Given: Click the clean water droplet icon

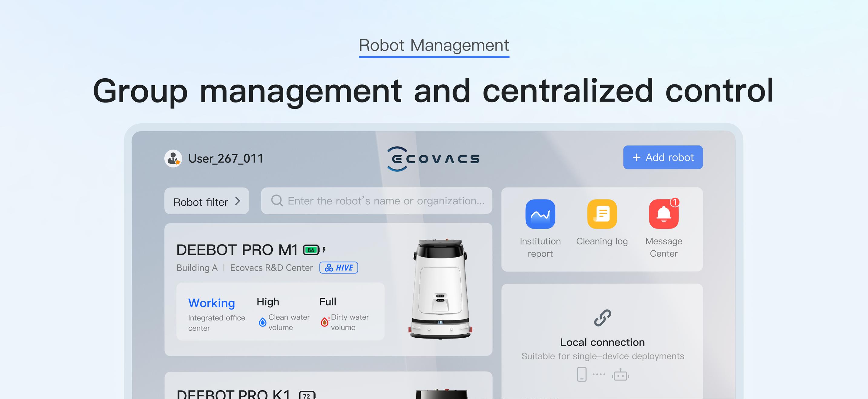Looking at the screenshot, I should pyautogui.click(x=262, y=322).
